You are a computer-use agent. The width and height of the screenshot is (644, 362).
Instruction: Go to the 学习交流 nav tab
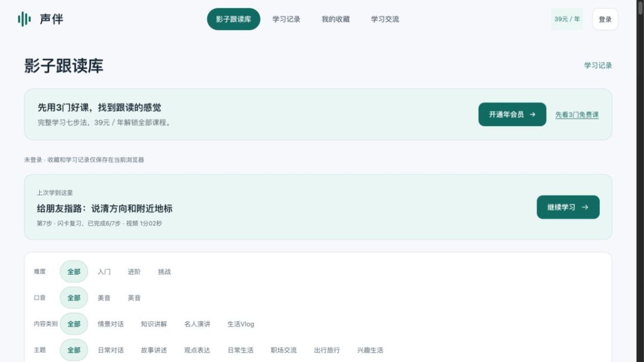(385, 19)
